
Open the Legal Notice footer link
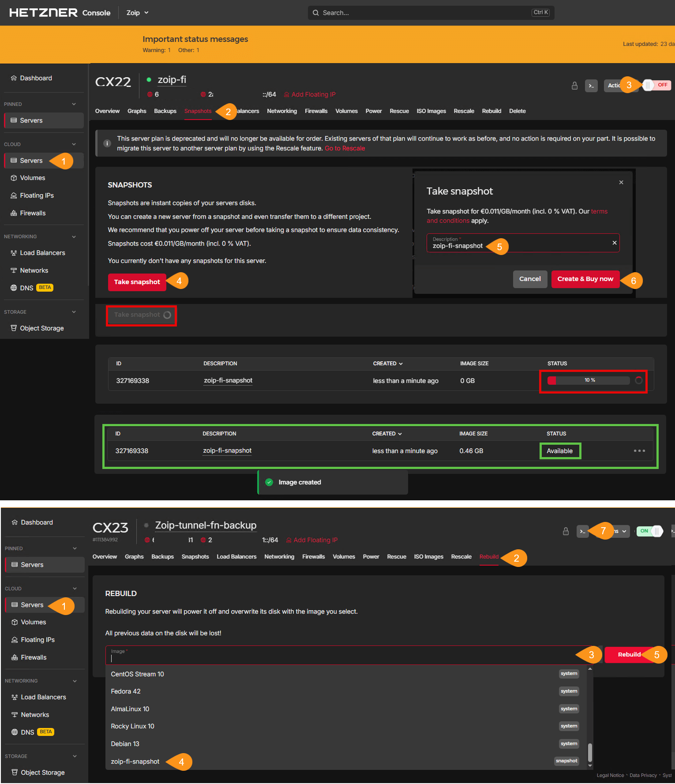(610, 775)
